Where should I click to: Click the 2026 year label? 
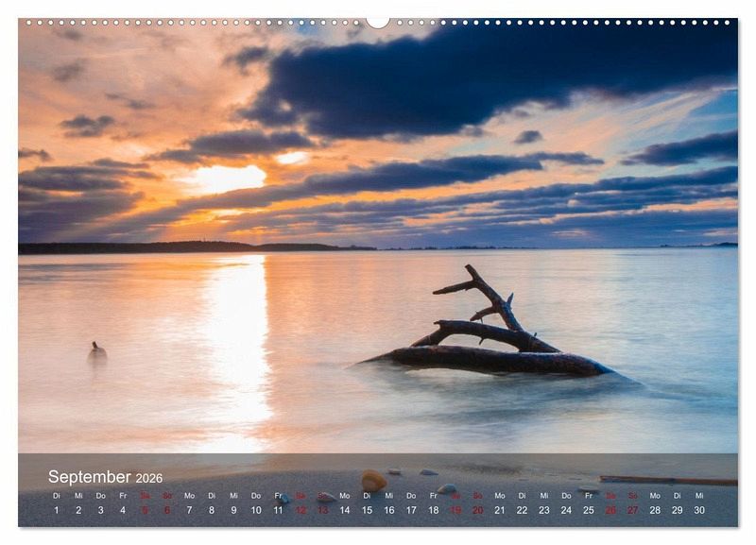pyautogui.click(x=149, y=479)
